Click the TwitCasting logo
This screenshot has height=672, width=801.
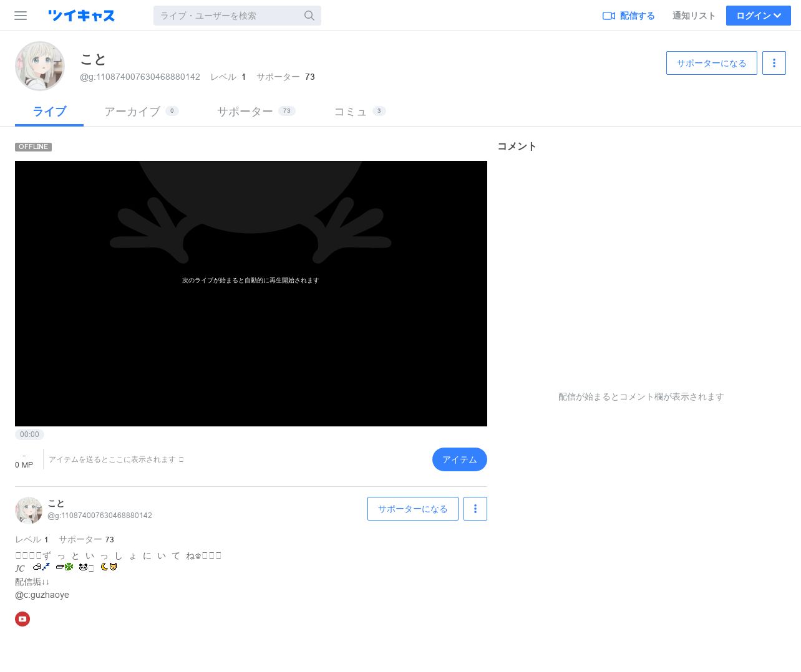81,16
